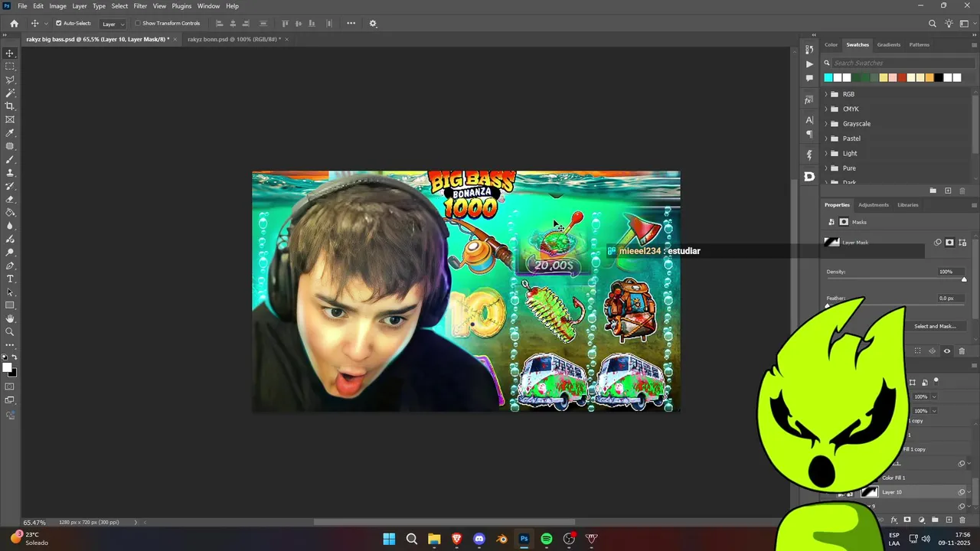This screenshot has width=980, height=551.
Task: Select the Move tool in the toolbox
Action: tap(10, 53)
